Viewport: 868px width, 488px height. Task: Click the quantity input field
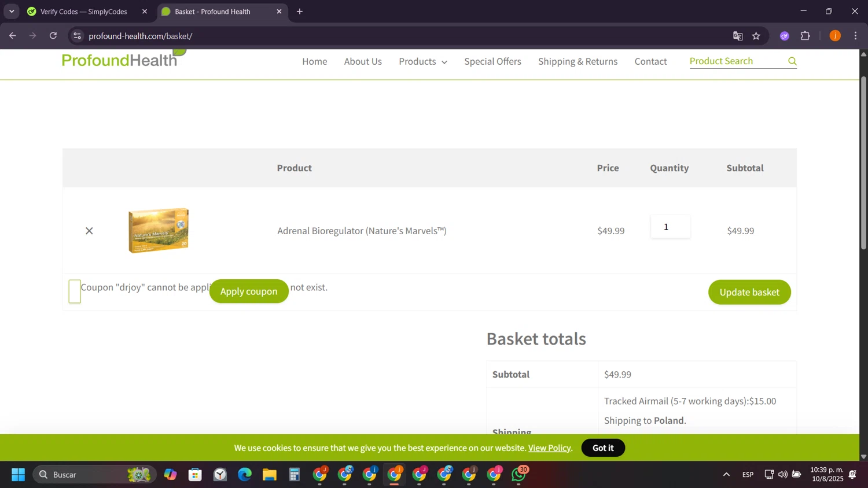[x=670, y=227]
